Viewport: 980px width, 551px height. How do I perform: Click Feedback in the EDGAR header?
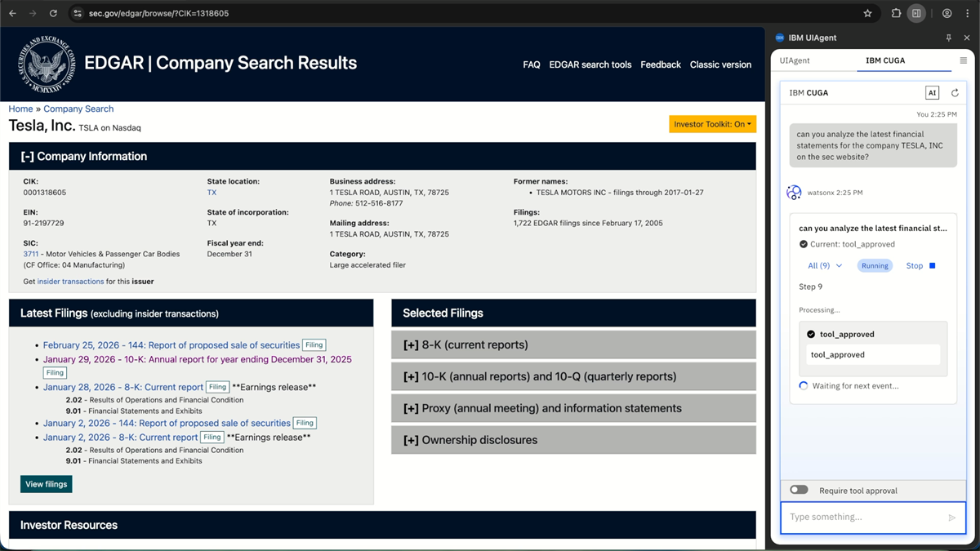point(661,64)
